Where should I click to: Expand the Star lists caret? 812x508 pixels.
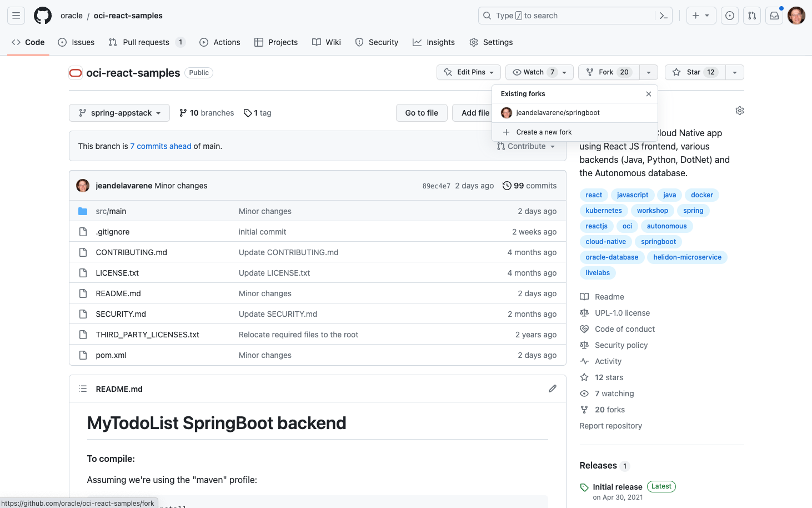tap(735, 72)
